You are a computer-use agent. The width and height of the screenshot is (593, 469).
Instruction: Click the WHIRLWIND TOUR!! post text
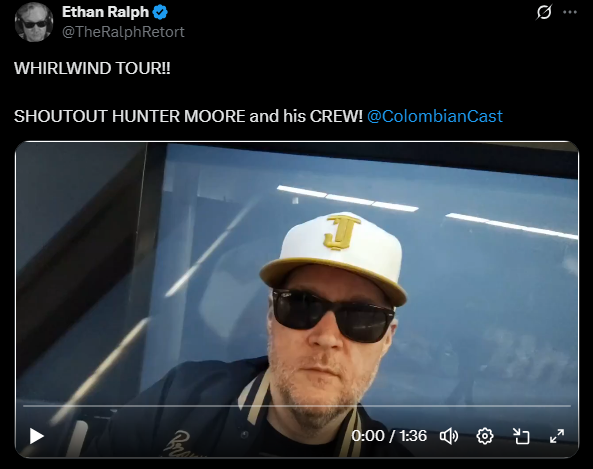92,68
